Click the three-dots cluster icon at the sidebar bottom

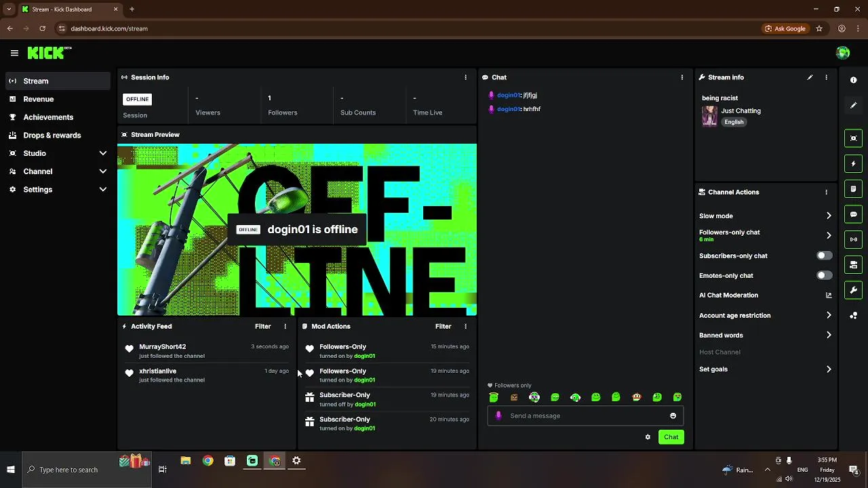click(x=853, y=315)
